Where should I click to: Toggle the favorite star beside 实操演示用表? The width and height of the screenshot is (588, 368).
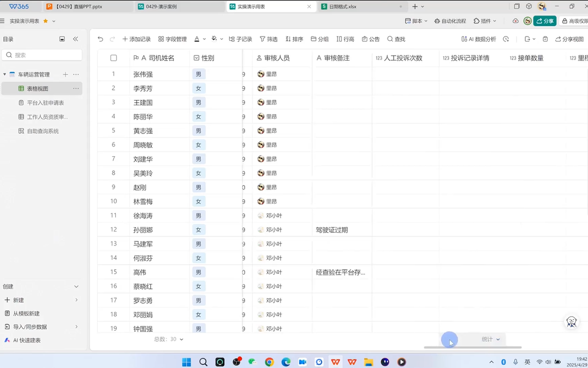point(46,21)
